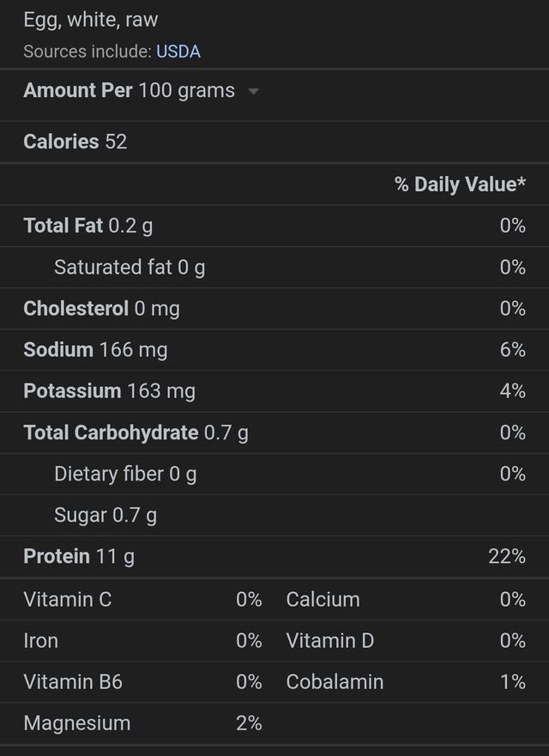Viewport: 549px width, 756px height.
Task: Click the Total Carbohydrate 0.7 g row
Action: (x=274, y=432)
